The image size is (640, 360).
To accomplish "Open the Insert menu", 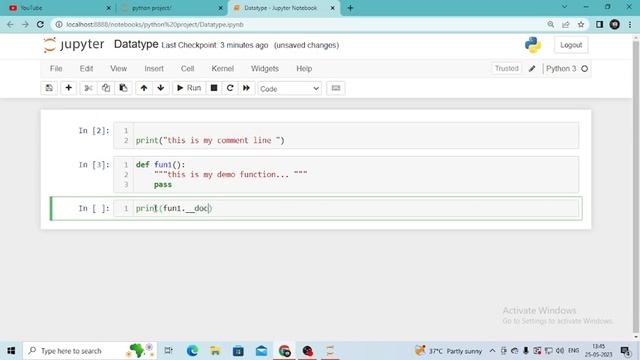I will pyautogui.click(x=154, y=69).
